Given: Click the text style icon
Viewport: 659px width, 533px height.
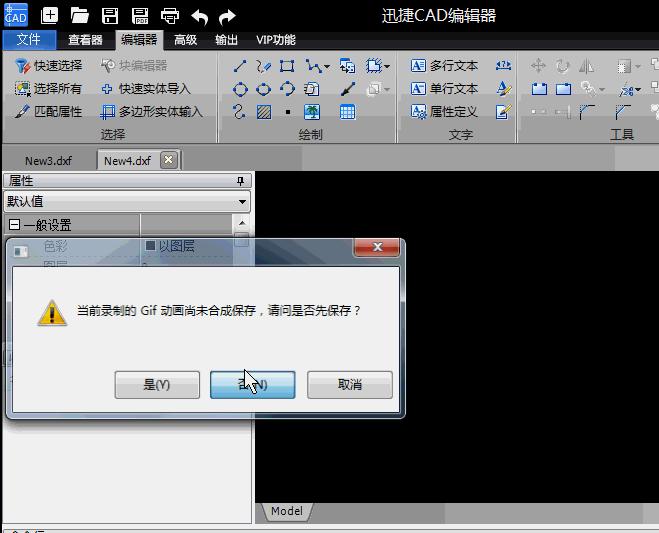Looking at the screenshot, I should coord(503,89).
